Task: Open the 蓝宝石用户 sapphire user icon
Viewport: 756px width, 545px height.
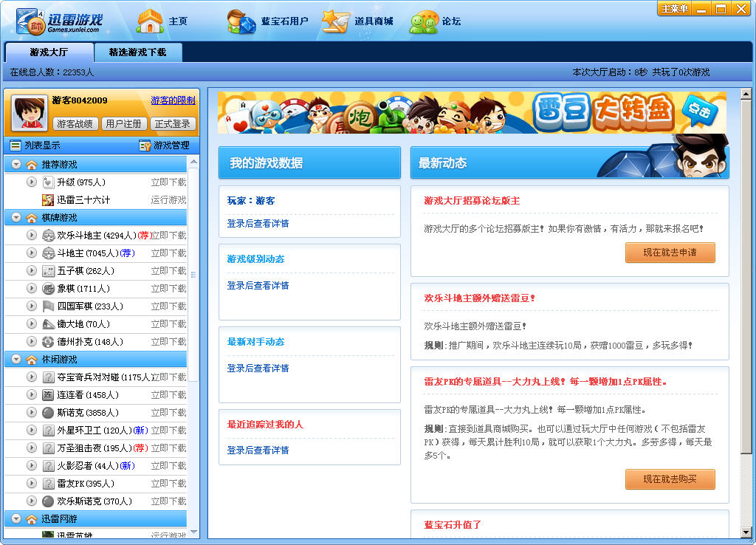Action: point(241,21)
